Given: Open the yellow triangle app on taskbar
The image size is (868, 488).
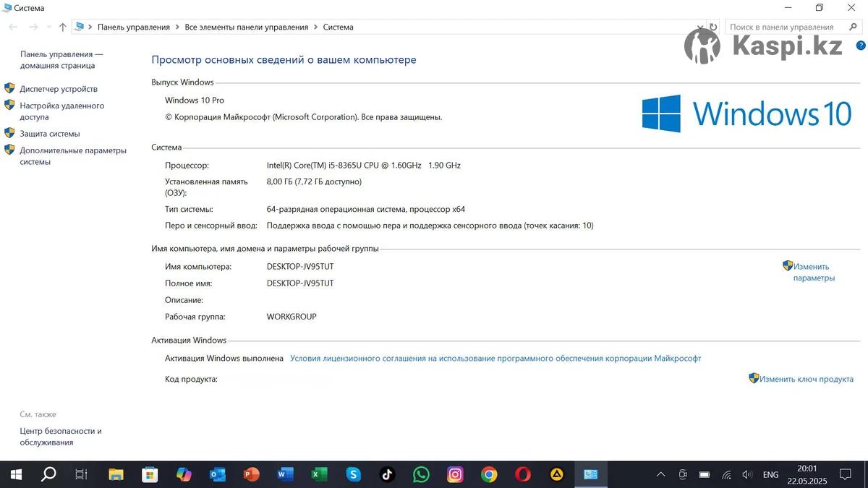Looking at the screenshot, I should coord(557,475).
